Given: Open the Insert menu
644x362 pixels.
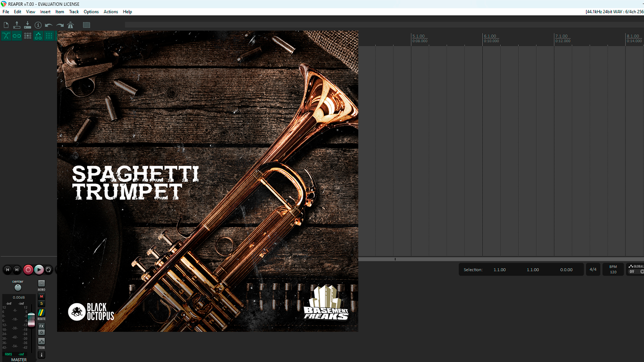Looking at the screenshot, I should point(45,12).
